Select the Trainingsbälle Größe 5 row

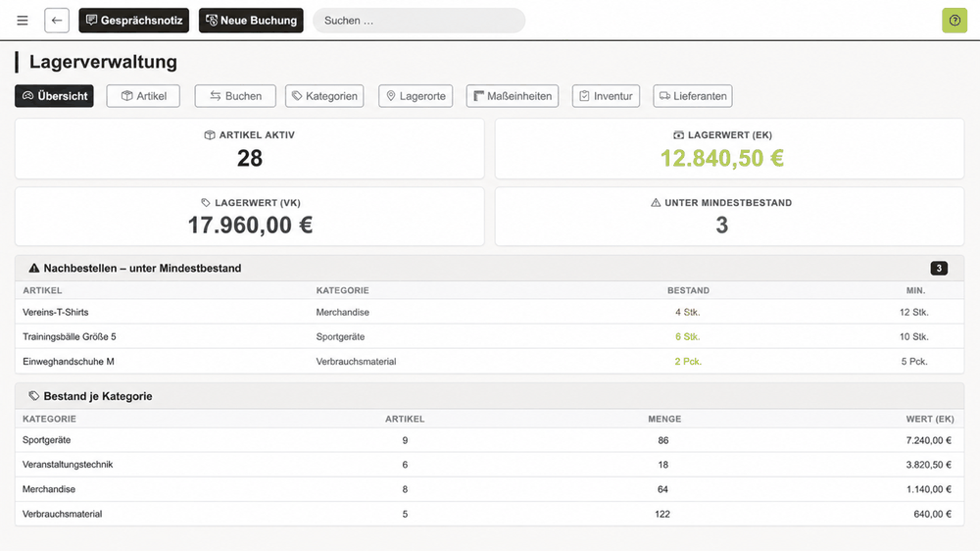[x=489, y=336]
